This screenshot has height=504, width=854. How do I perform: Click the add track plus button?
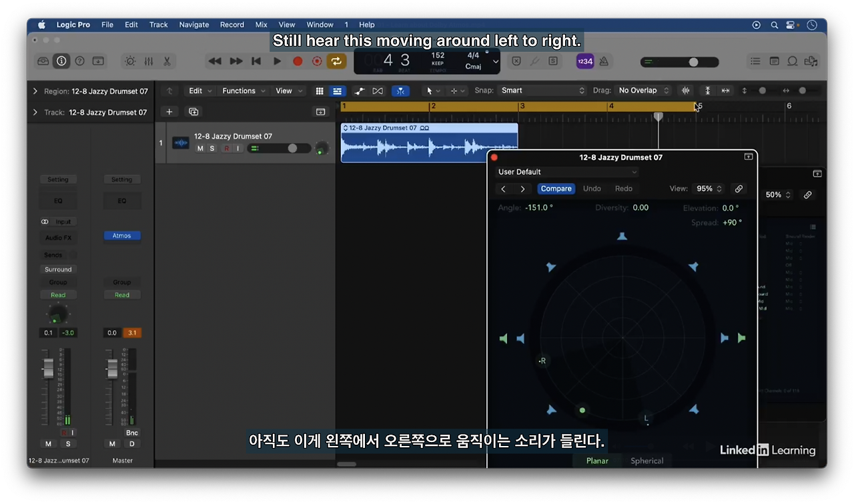(x=169, y=112)
